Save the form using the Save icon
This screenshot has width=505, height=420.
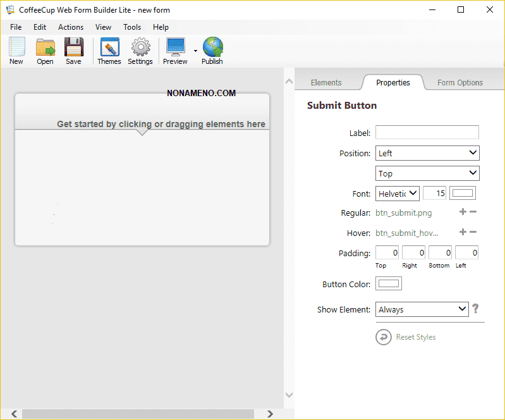[x=73, y=50]
